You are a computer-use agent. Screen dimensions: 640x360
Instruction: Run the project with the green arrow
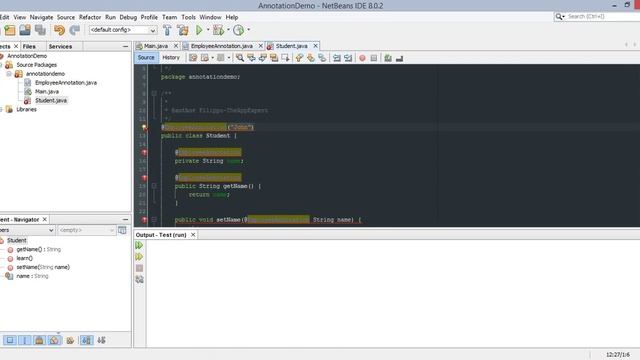199,30
